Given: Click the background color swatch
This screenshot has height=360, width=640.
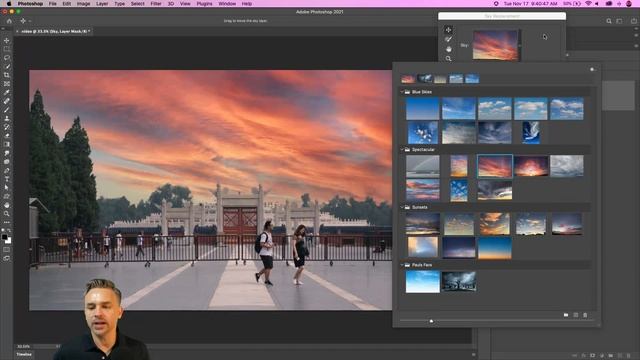Looking at the screenshot, I should click(x=8, y=240).
